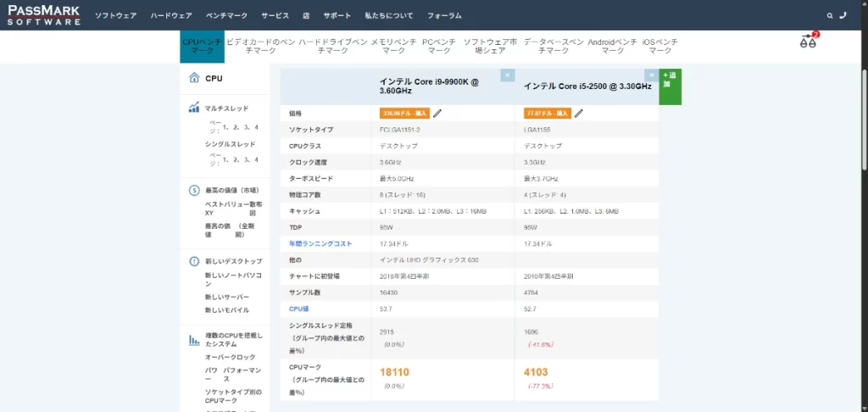Open the ベンチマーク menu in top navigation
Screen dimensions: 868x412
[225, 15]
